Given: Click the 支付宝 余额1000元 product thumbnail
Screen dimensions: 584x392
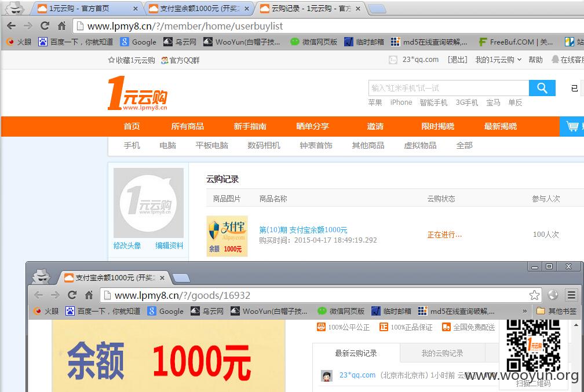Looking at the screenshot, I should click(x=227, y=236).
